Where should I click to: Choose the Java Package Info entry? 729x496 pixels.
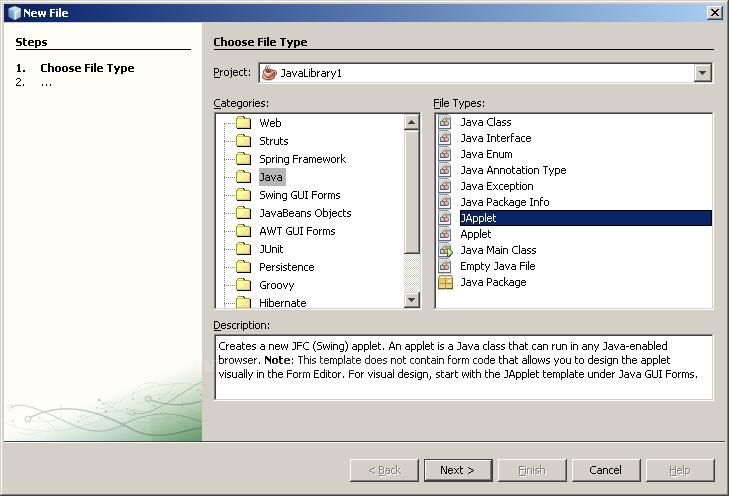click(x=505, y=202)
